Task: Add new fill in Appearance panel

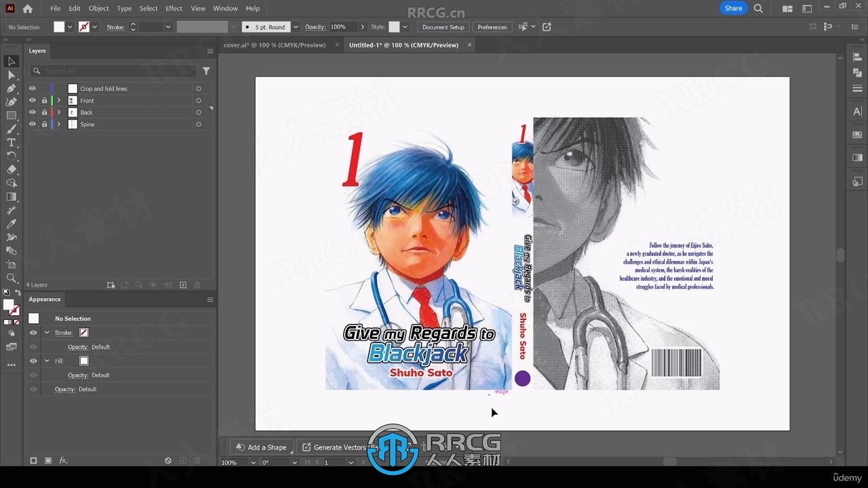Action: pos(48,460)
